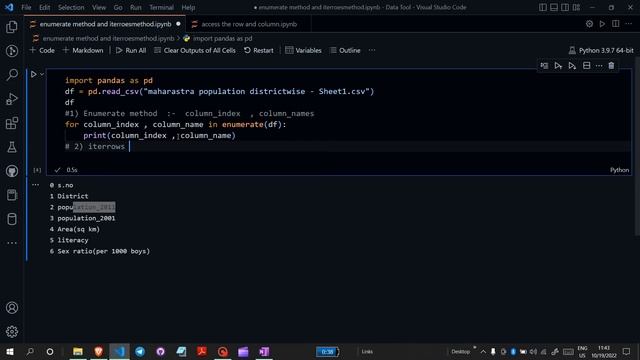This screenshot has height=360, width=640.
Task: Open more cell actions ellipsis
Action: (599, 66)
